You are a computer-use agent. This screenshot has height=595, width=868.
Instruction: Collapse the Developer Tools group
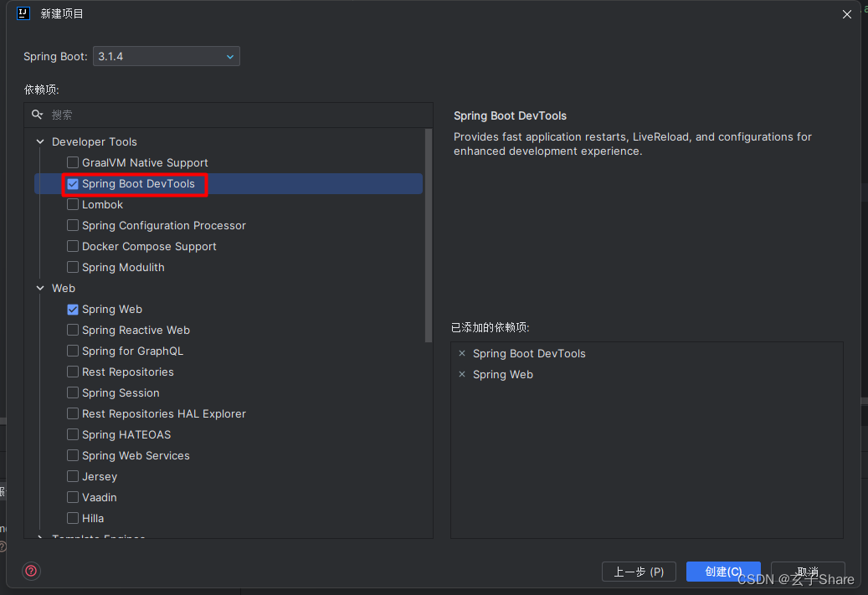40,141
